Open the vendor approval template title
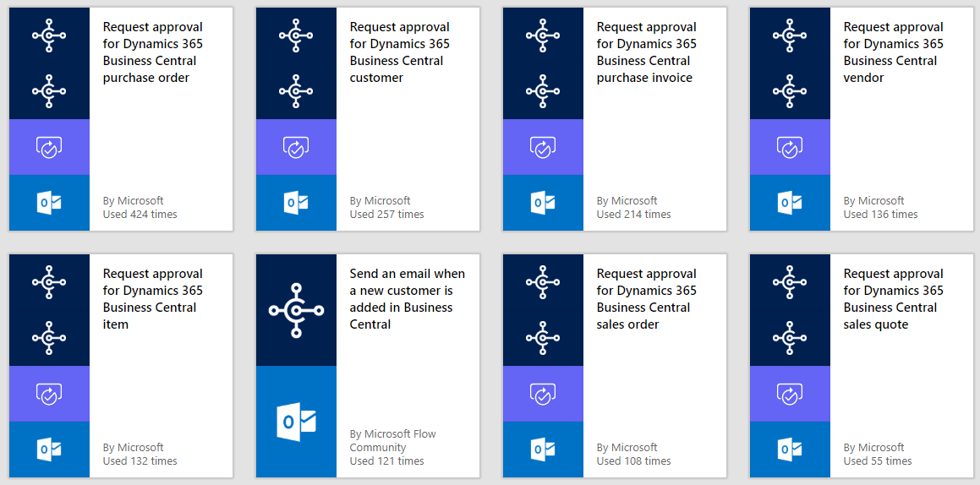Viewport: 980px width, 485px height. (x=893, y=52)
